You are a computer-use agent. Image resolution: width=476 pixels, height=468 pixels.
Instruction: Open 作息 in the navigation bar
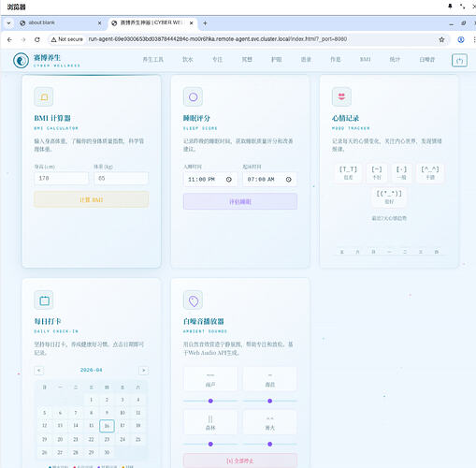336,60
